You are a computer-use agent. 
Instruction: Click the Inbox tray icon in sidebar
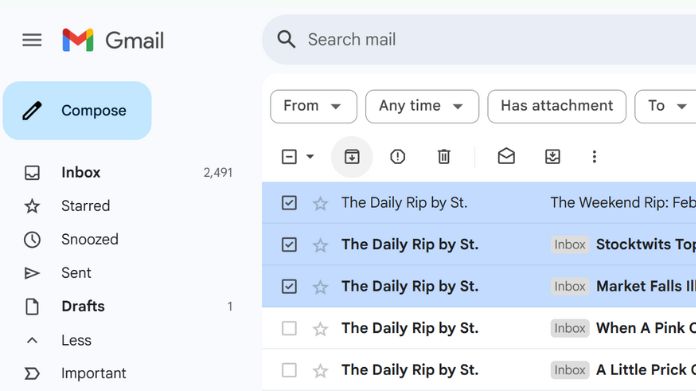point(32,173)
